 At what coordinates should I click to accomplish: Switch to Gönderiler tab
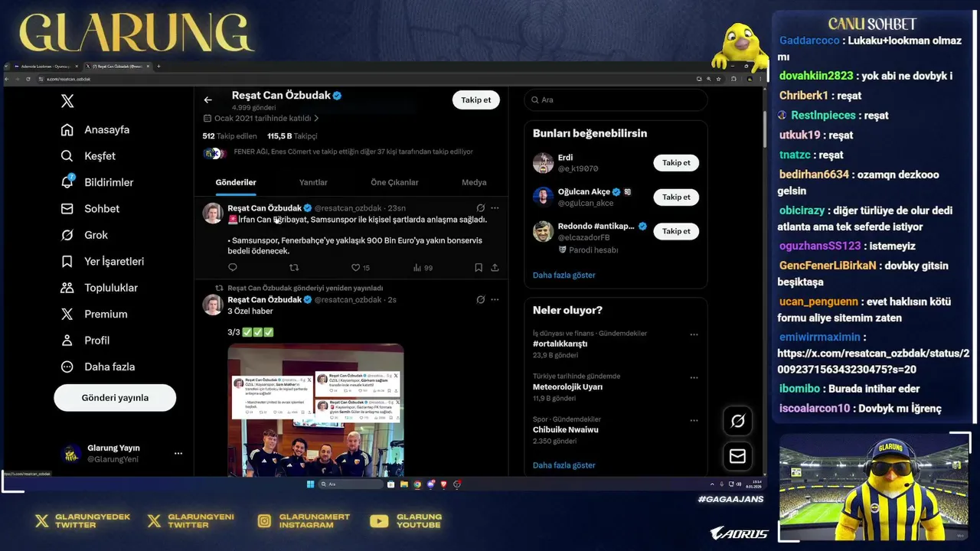[x=236, y=182]
